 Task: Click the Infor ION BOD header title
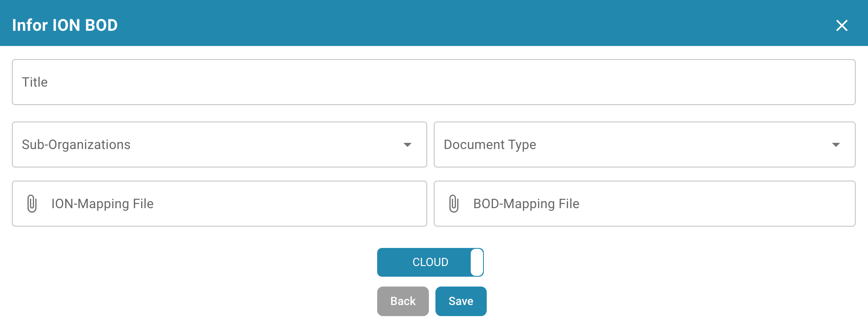point(65,25)
